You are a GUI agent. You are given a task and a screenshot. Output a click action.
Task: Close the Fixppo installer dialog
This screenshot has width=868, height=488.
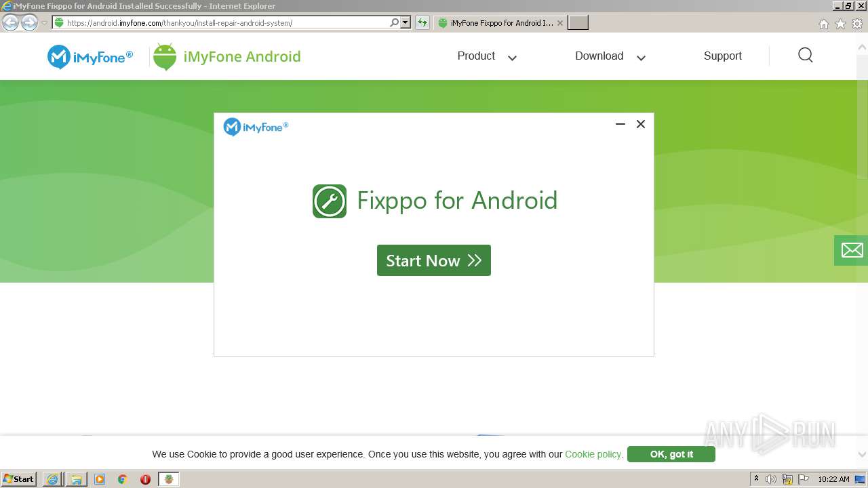(640, 124)
